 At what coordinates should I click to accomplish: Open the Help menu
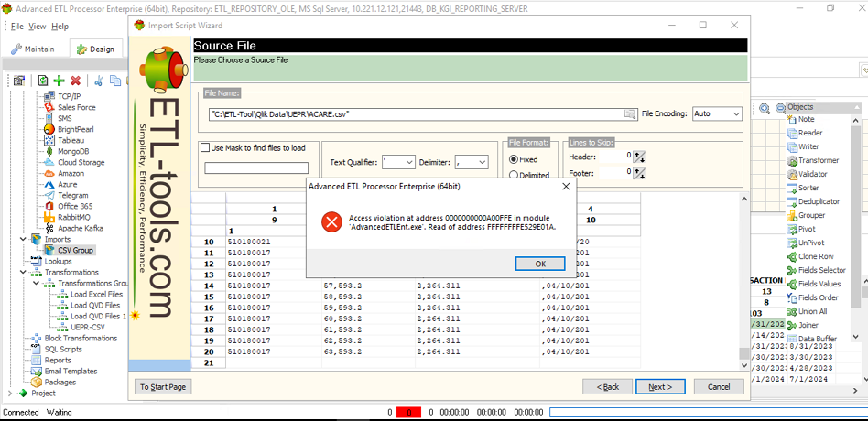60,26
